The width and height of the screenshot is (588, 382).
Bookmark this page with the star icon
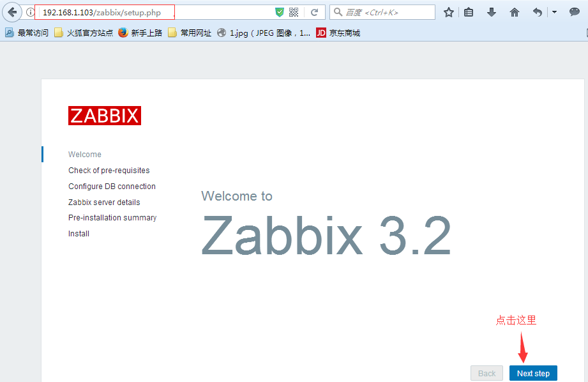click(x=449, y=12)
